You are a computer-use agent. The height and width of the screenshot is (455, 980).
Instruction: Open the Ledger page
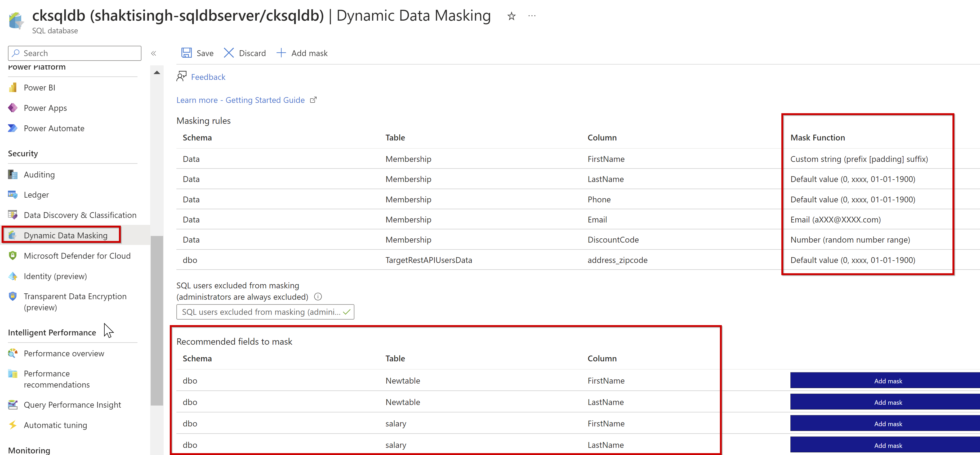click(x=36, y=194)
